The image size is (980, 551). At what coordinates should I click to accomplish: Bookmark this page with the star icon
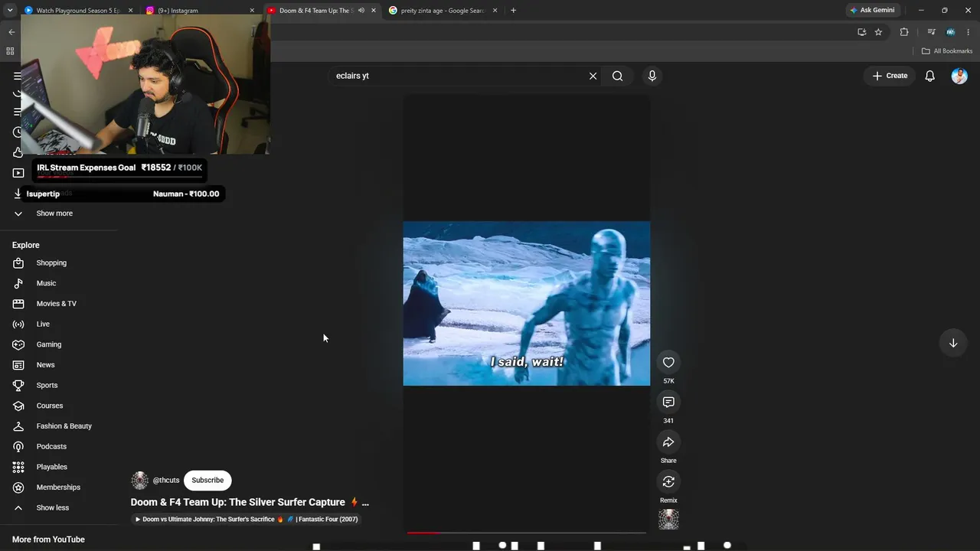[x=878, y=32]
